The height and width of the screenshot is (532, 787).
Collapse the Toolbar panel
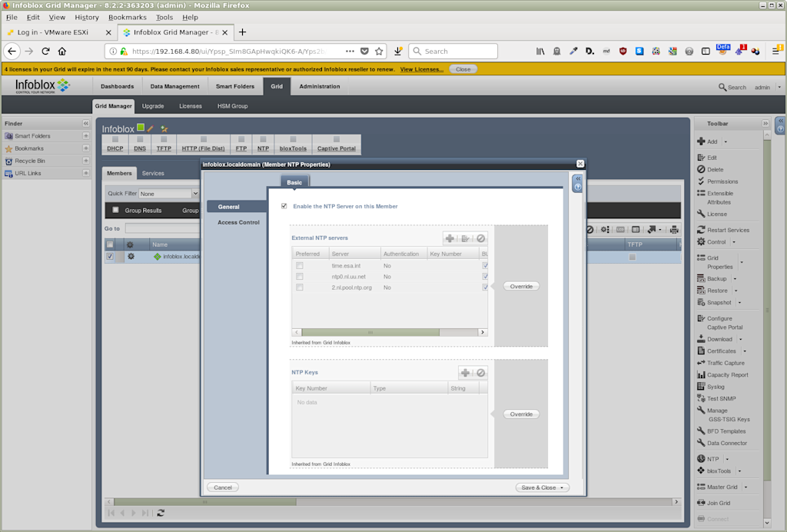pyautogui.click(x=765, y=124)
